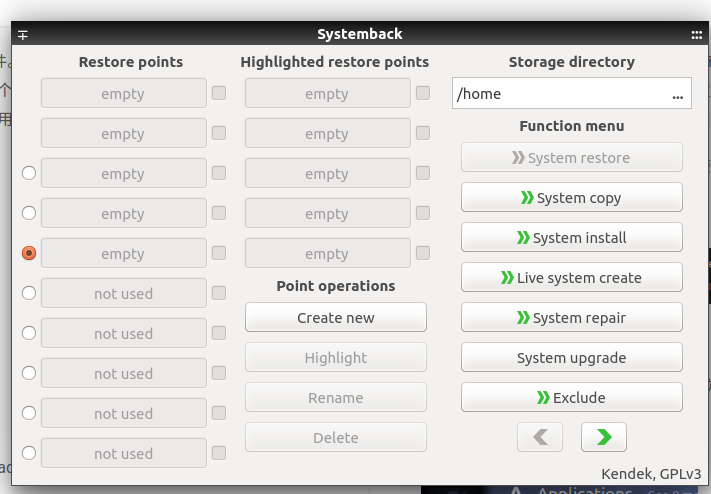This screenshot has width=711, height=494.
Task: Click the green next arrow button
Action: pyautogui.click(x=603, y=437)
